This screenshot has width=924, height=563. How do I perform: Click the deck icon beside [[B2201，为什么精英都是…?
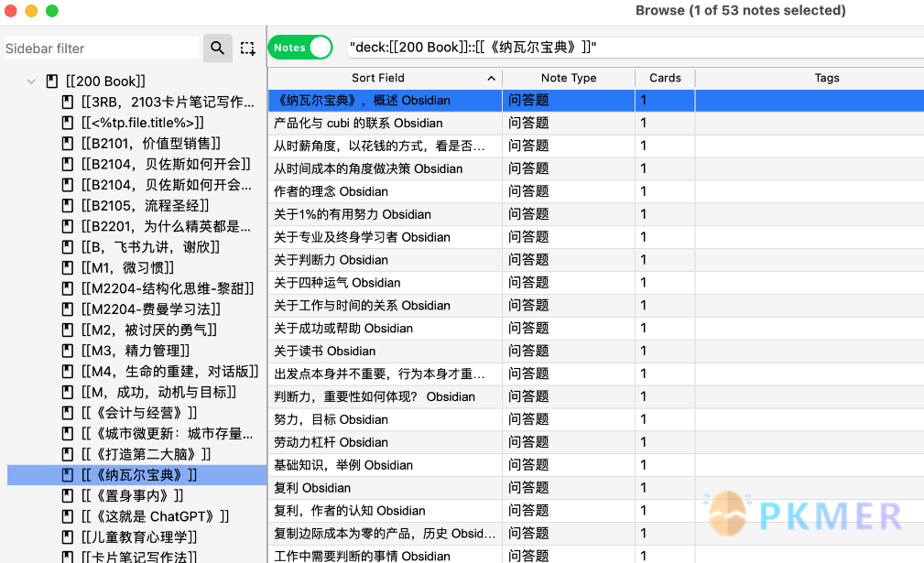[68, 226]
